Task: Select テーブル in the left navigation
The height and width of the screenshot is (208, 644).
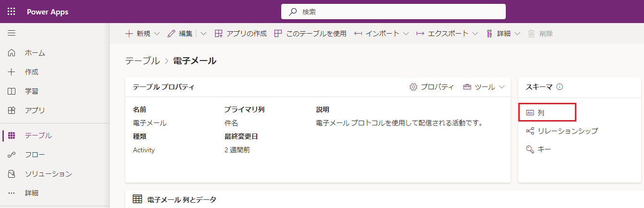Action: [x=38, y=135]
